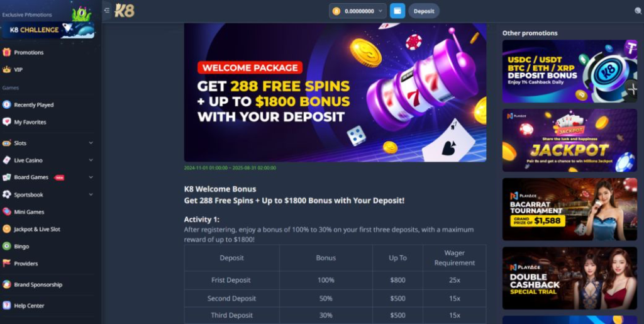The image size is (644, 324).
Task: Expand the Board Games chevron
Action: click(x=91, y=177)
